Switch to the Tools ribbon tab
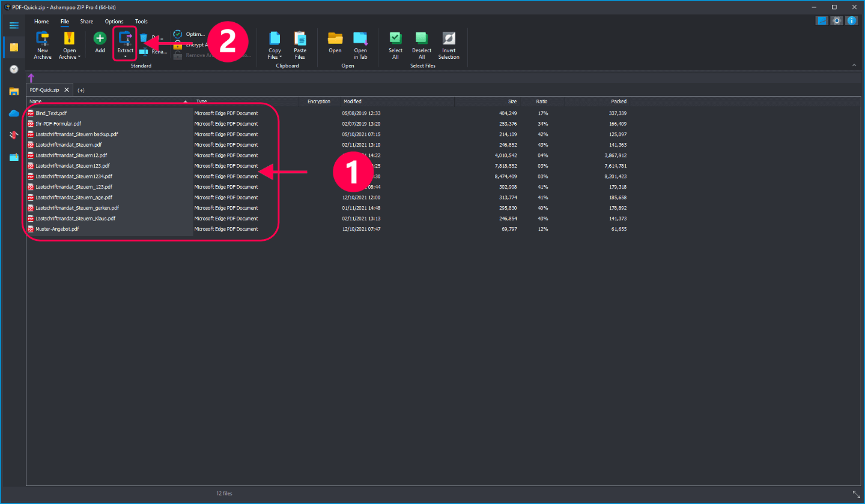865x504 pixels. tap(141, 22)
